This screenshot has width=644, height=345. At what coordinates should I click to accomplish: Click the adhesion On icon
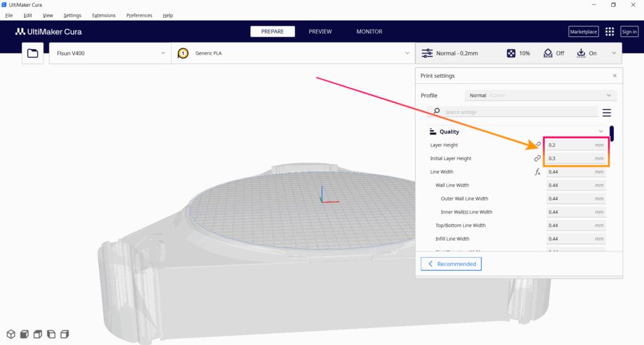580,53
